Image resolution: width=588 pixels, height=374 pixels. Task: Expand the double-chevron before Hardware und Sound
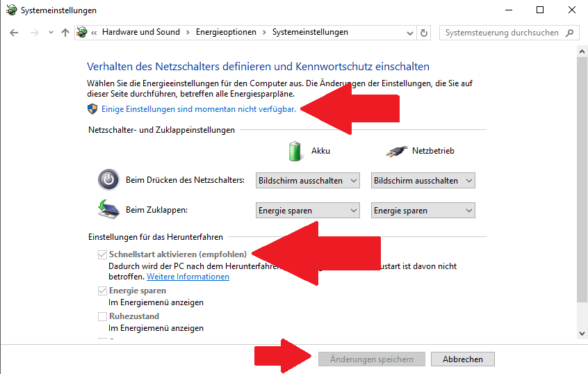(94, 33)
